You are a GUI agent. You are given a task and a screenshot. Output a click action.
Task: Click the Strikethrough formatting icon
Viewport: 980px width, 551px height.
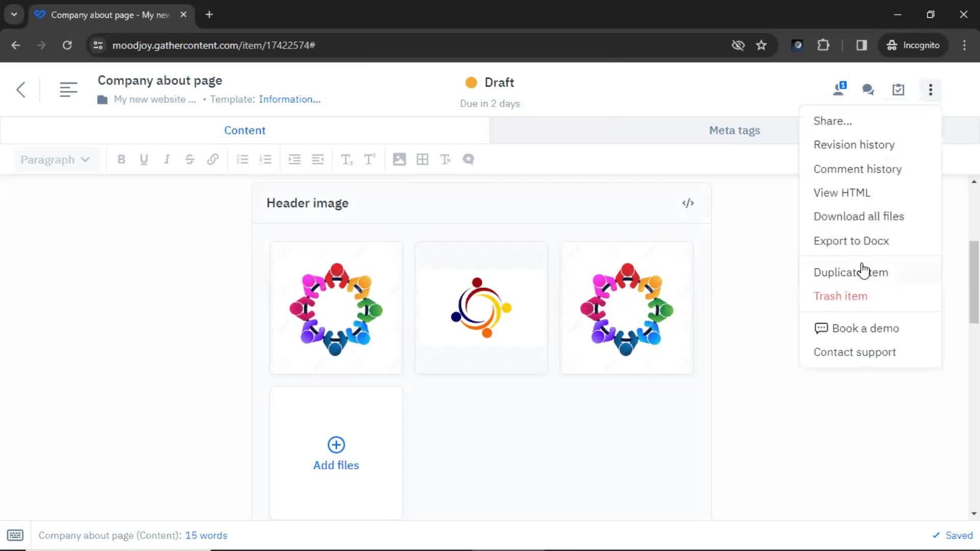pos(190,160)
